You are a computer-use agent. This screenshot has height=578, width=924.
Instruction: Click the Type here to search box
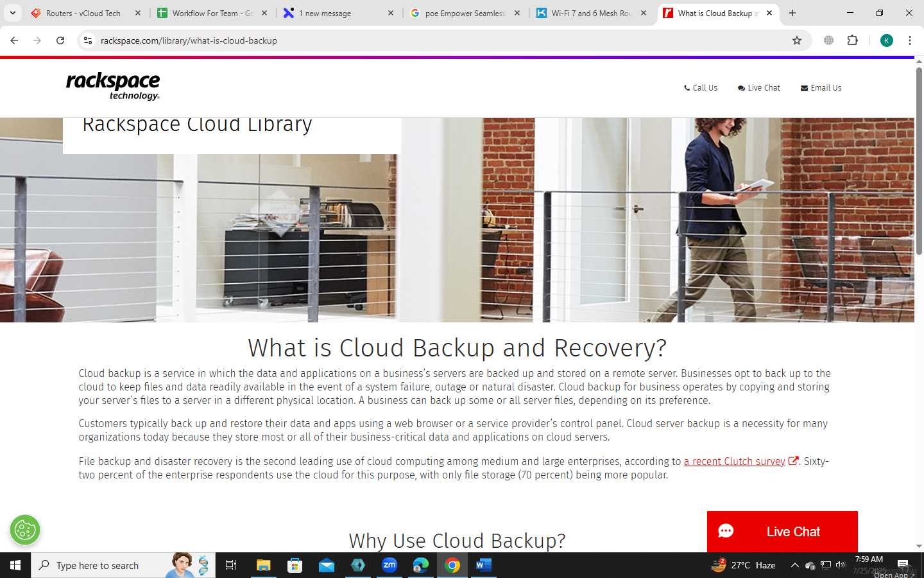pos(123,565)
